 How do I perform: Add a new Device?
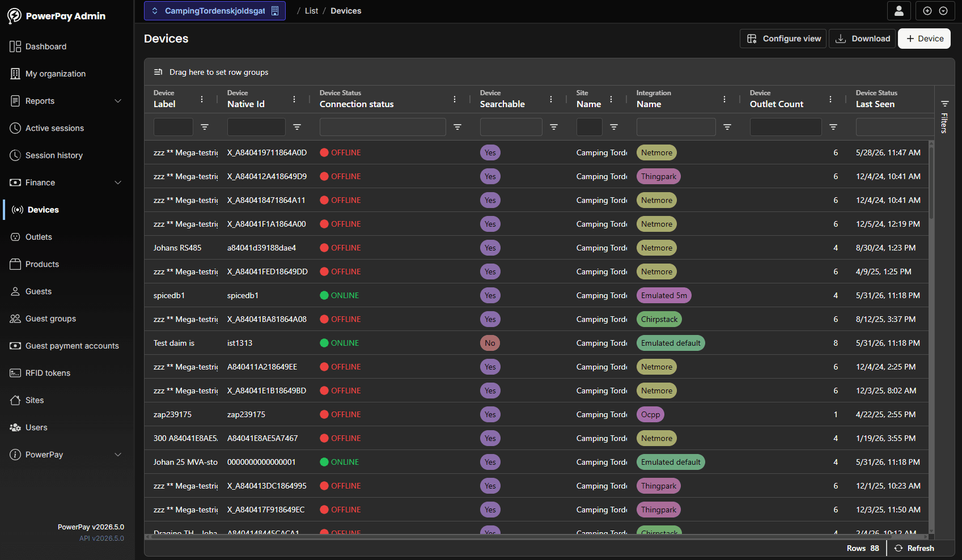coord(924,39)
